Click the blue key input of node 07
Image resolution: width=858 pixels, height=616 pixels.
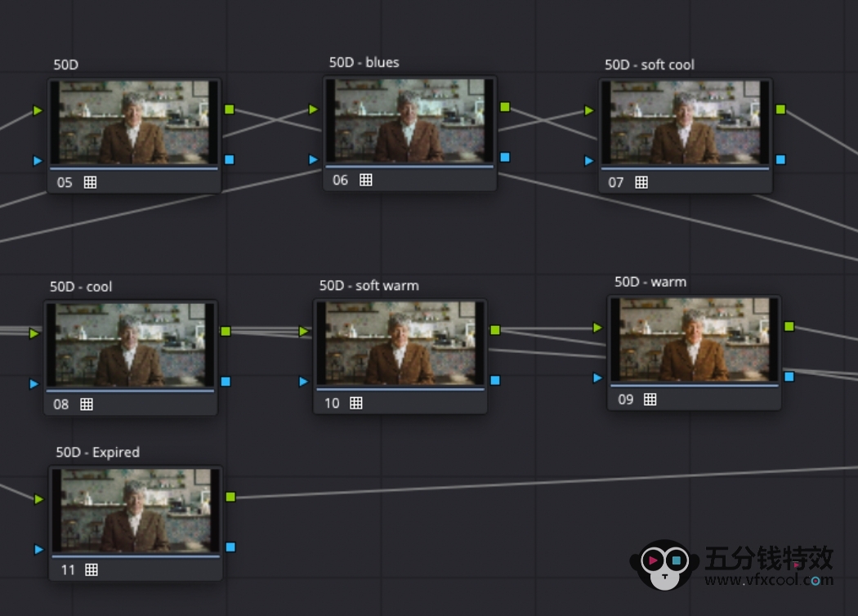[x=589, y=161]
